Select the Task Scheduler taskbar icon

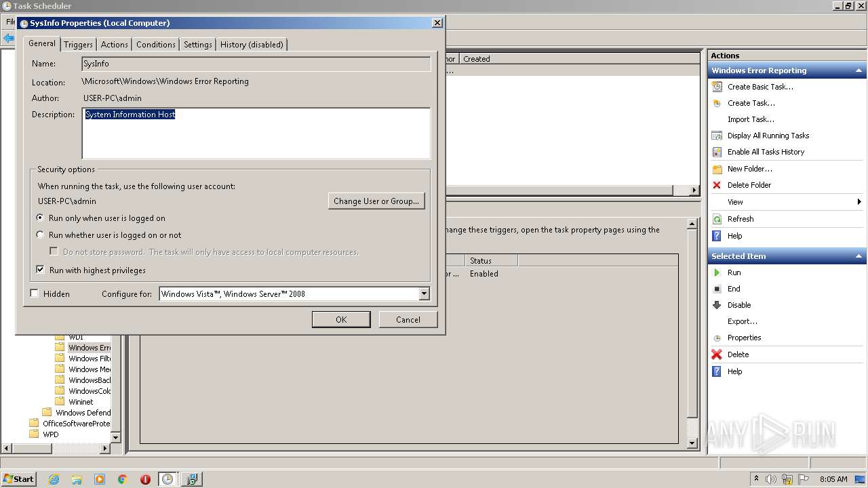coord(167,479)
